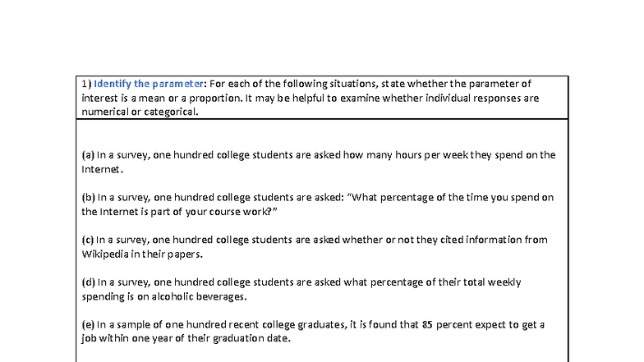Click the bold "(e)" item label
Image resolution: width=644 pixels, height=362 pixels.
tap(88, 325)
